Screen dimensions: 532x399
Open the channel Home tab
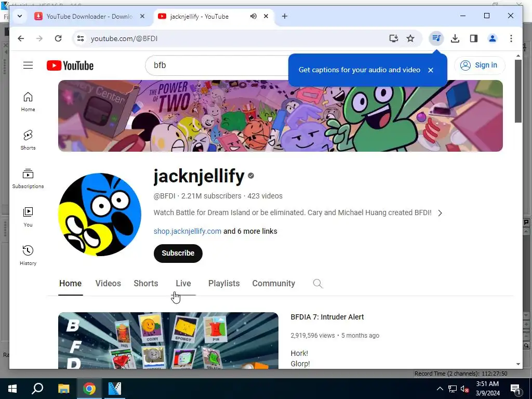pyautogui.click(x=70, y=283)
